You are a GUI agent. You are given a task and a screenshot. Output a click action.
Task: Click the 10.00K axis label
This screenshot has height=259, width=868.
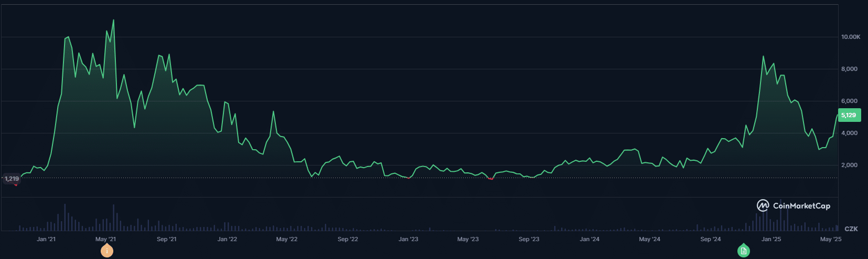click(x=851, y=37)
